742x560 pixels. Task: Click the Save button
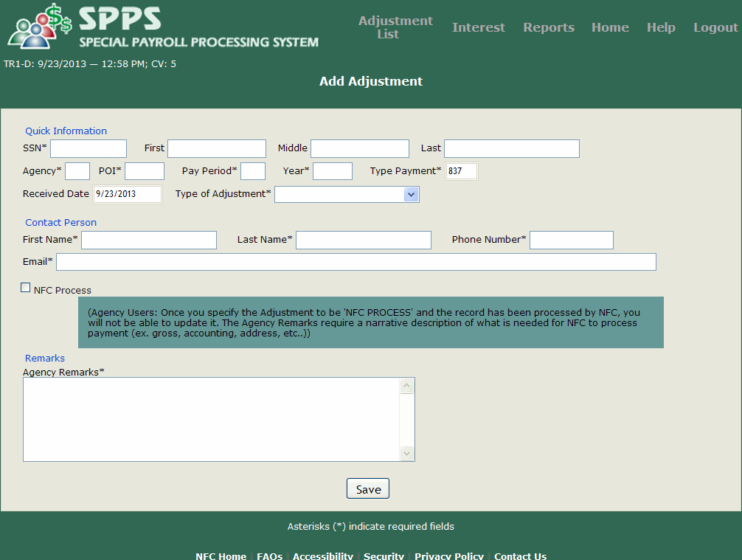click(368, 488)
